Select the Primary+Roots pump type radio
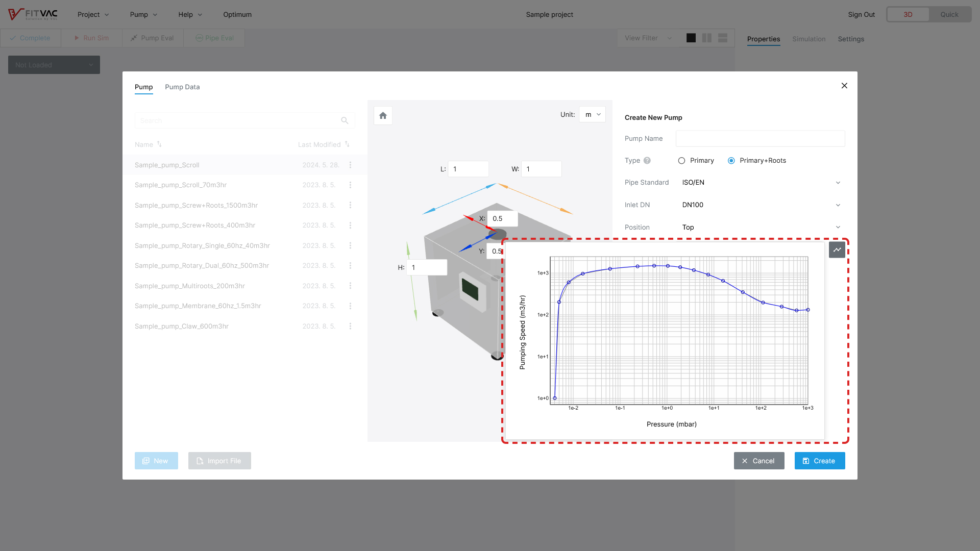Viewport: 980px width, 551px height. click(731, 160)
